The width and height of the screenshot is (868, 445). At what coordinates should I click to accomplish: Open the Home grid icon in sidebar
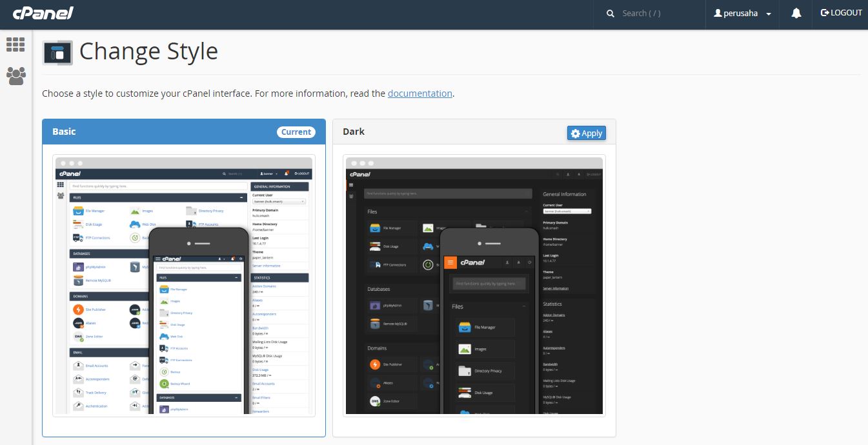(x=15, y=44)
